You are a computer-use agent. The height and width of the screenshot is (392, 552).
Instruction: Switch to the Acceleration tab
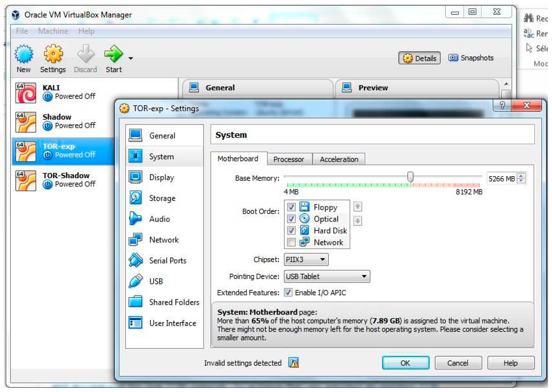click(339, 159)
